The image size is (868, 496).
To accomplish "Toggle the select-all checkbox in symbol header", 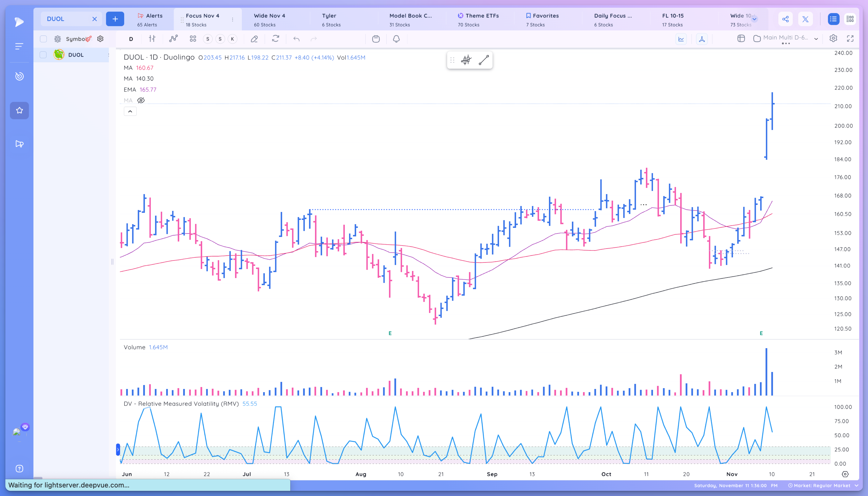I will [43, 39].
